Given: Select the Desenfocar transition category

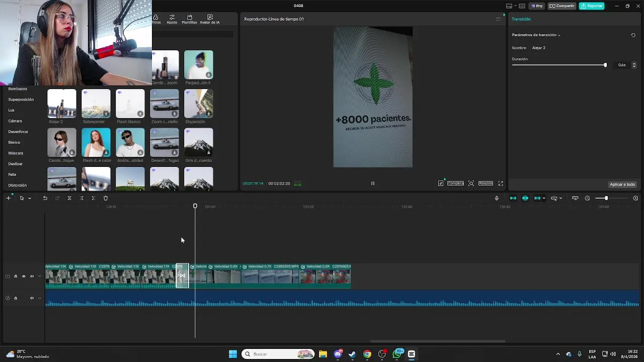Looking at the screenshot, I should (x=18, y=132).
